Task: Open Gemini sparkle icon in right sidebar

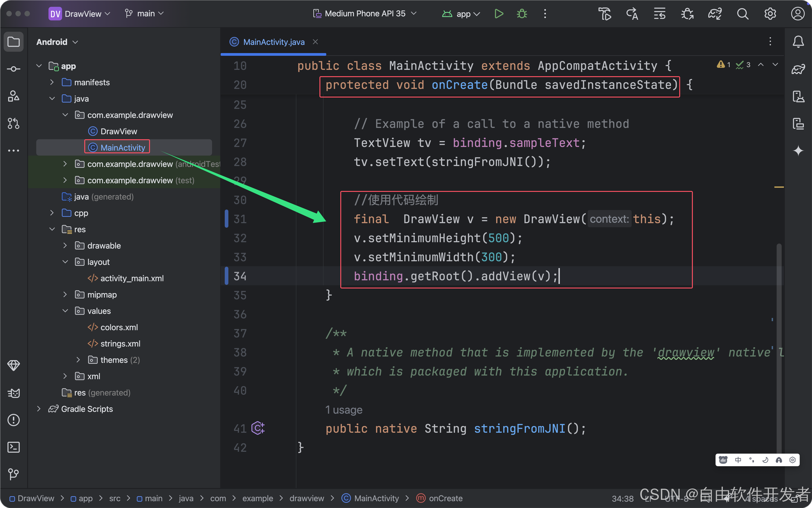Action: point(798,151)
